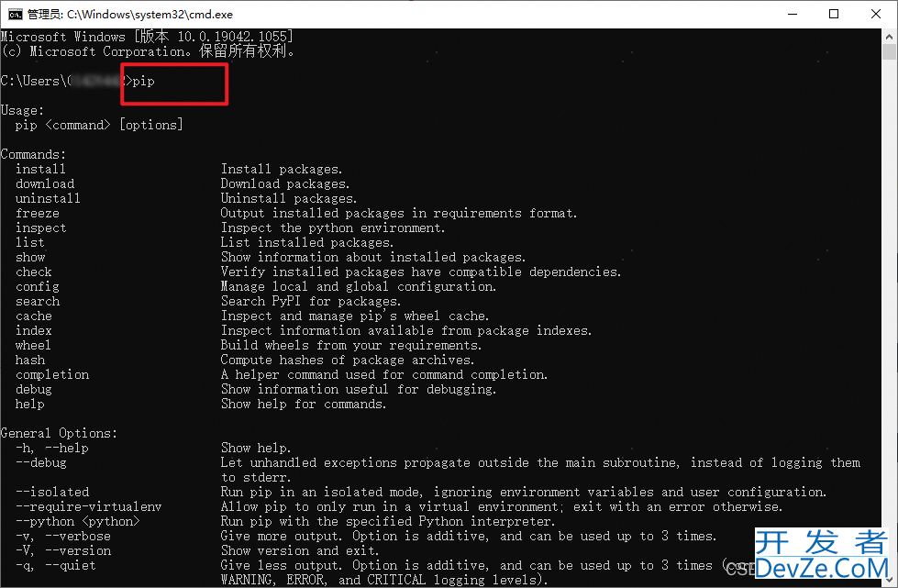Click the '-v, --verbose' option
Image resolution: width=898 pixels, height=588 pixels.
(x=63, y=537)
